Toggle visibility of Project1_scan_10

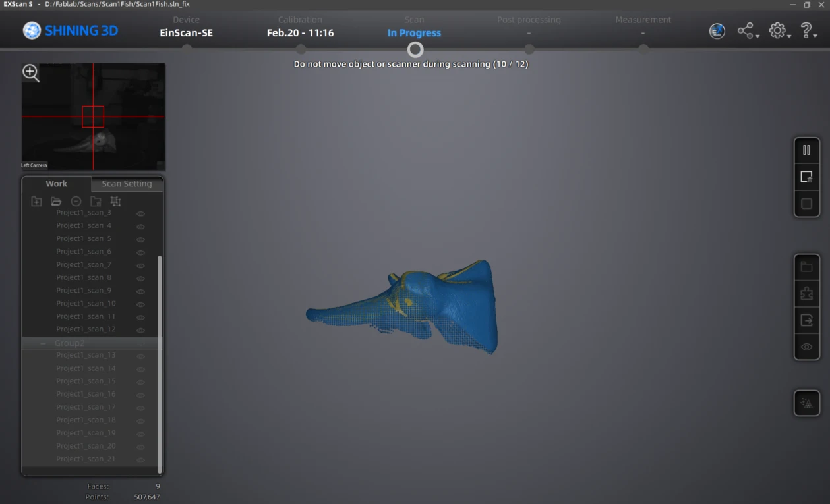click(140, 304)
